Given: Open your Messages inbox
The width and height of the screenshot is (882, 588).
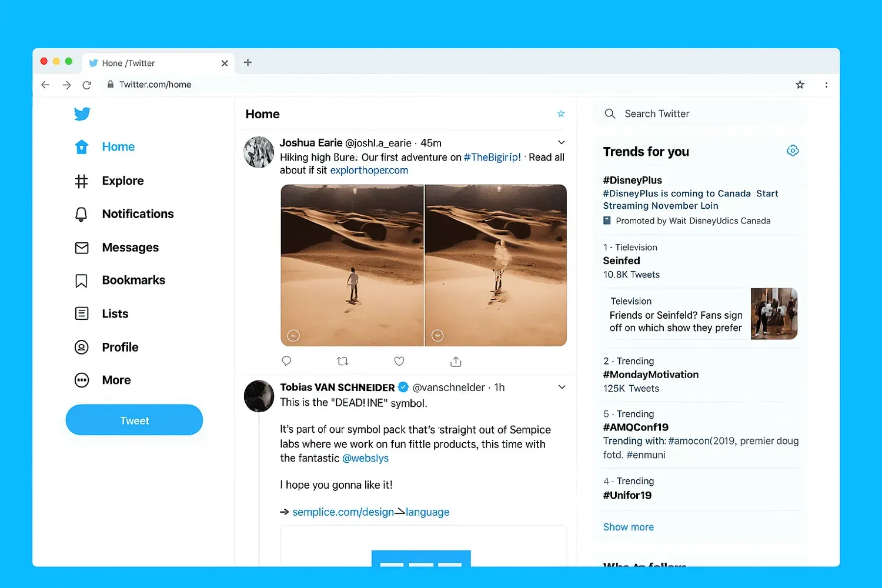Looking at the screenshot, I should (130, 247).
